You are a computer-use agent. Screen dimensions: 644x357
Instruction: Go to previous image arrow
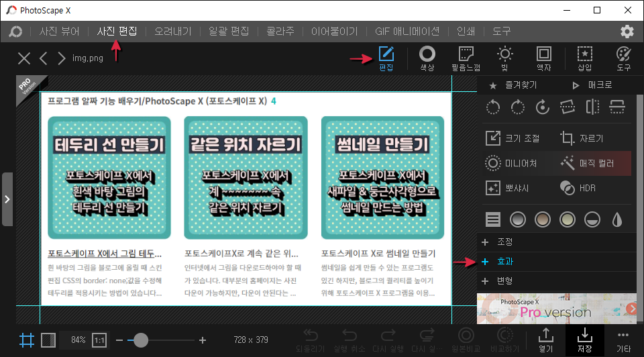click(x=44, y=58)
